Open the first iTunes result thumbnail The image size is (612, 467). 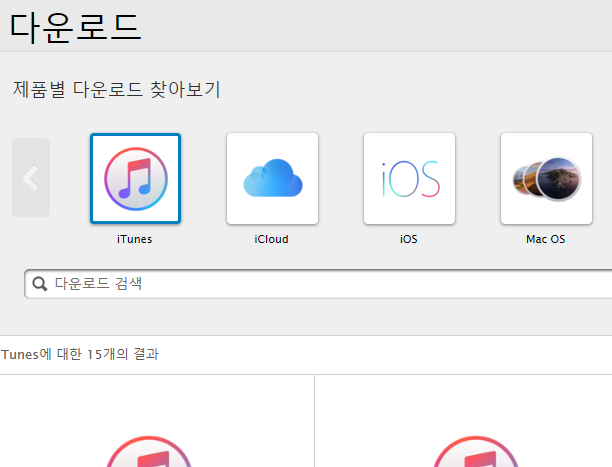pos(149,451)
